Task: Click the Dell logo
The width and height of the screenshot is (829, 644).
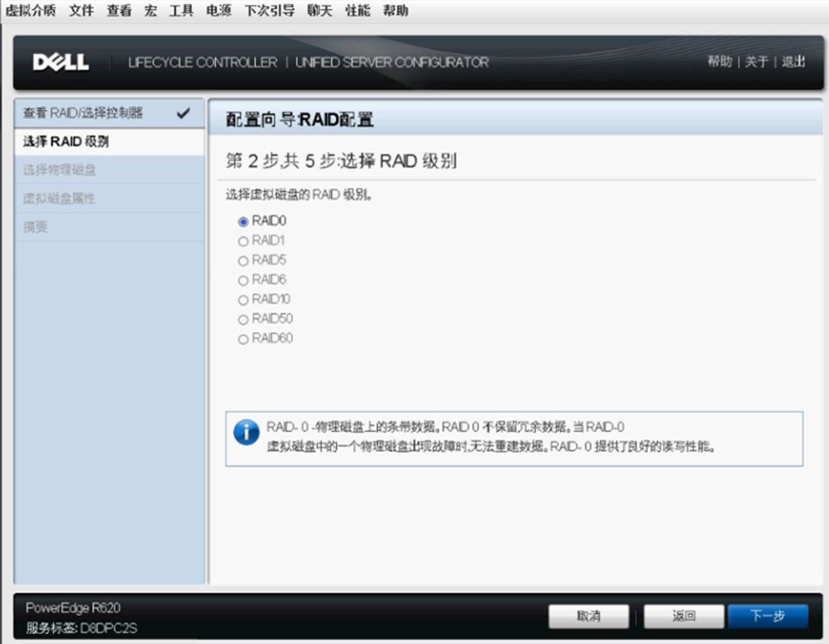Action: (61, 62)
